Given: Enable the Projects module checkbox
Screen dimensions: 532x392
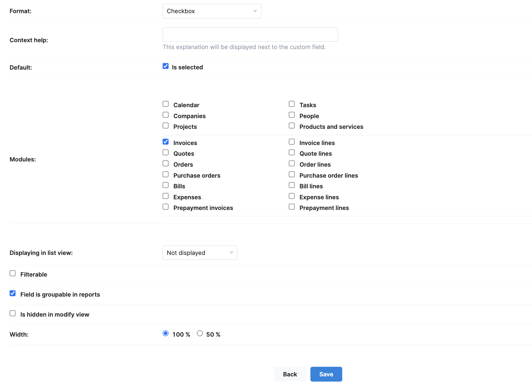Looking at the screenshot, I should pyautogui.click(x=166, y=126).
